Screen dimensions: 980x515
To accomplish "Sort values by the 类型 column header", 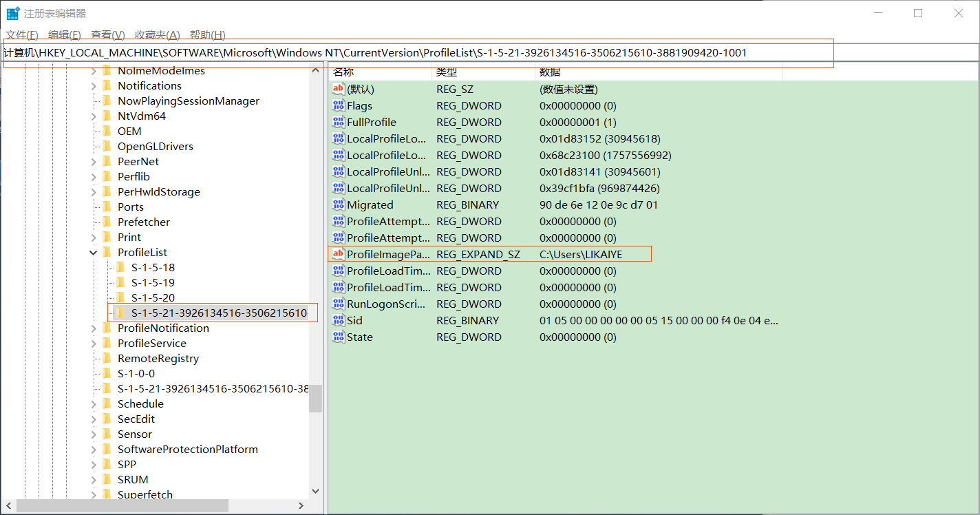I will pyautogui.click(x=483, y=72).
